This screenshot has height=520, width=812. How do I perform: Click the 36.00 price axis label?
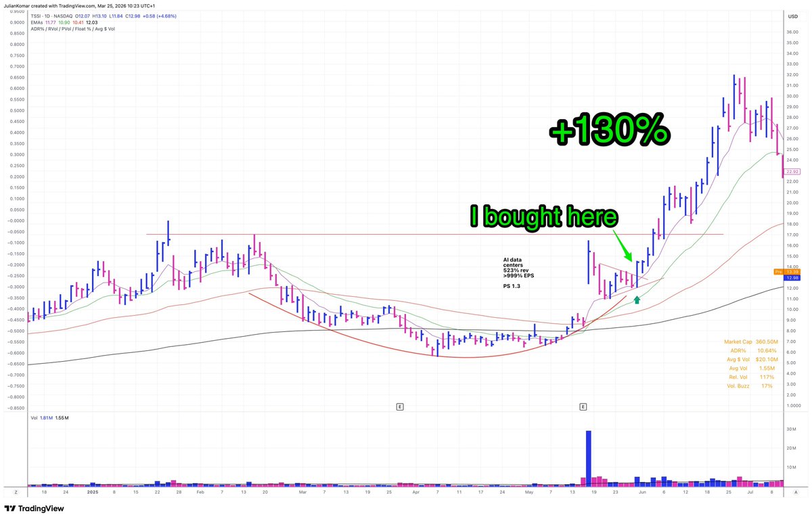(x=793, y=32)
